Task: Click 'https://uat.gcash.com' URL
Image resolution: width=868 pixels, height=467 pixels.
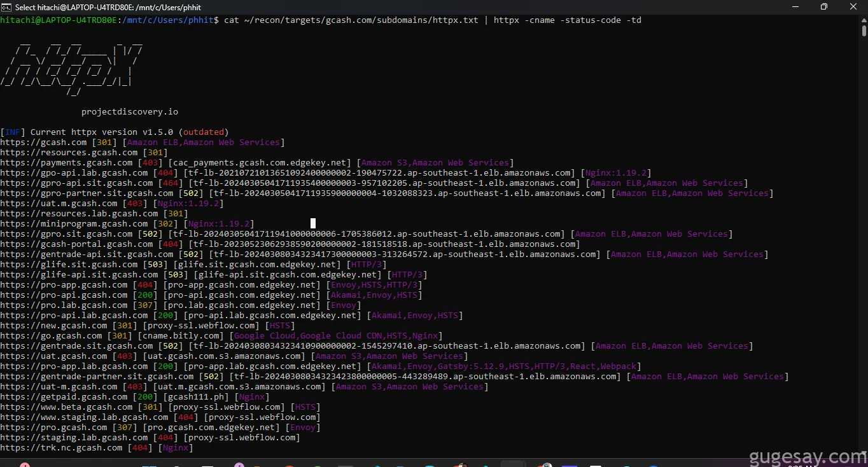Action: [x=53, y=356]
